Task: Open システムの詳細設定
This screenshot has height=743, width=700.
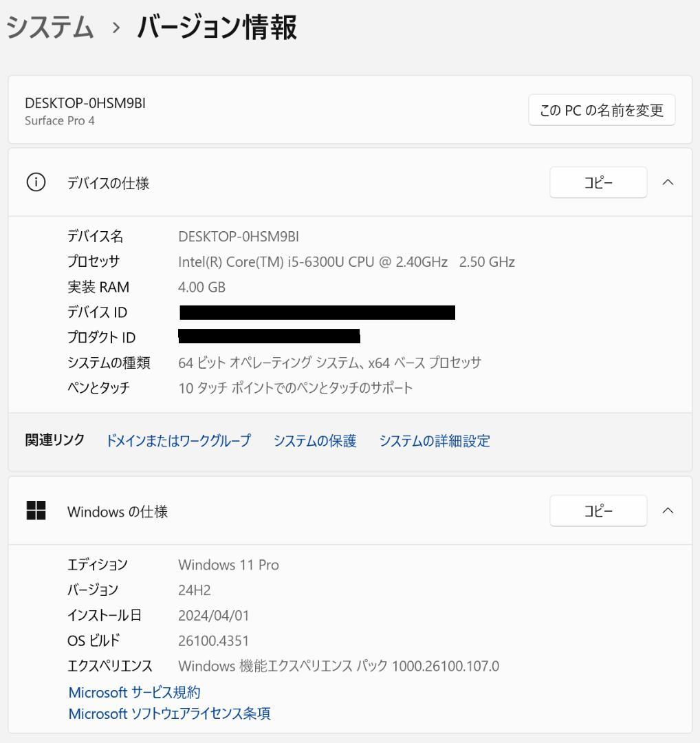Action: (x=433, y=441)
